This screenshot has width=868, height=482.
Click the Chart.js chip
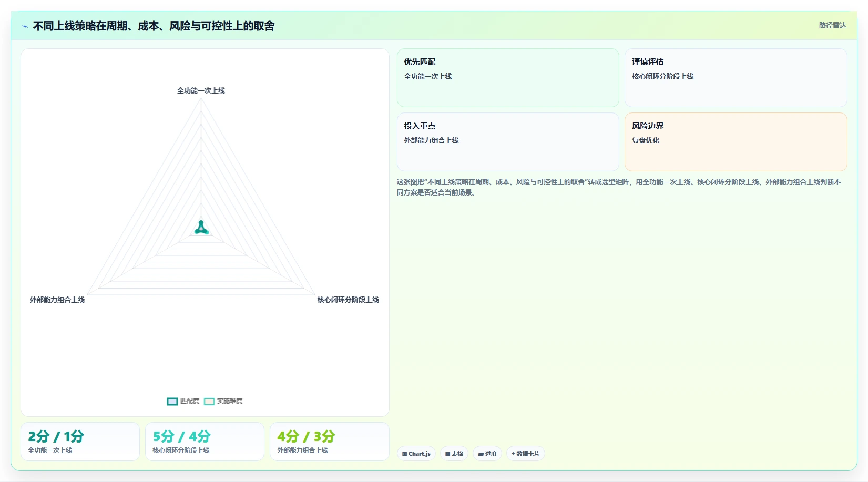(x=416, y=454)
